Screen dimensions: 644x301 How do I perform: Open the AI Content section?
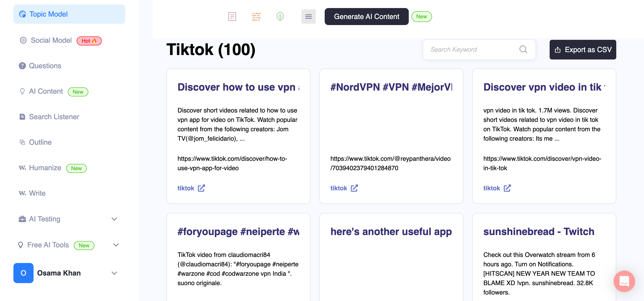46,91
